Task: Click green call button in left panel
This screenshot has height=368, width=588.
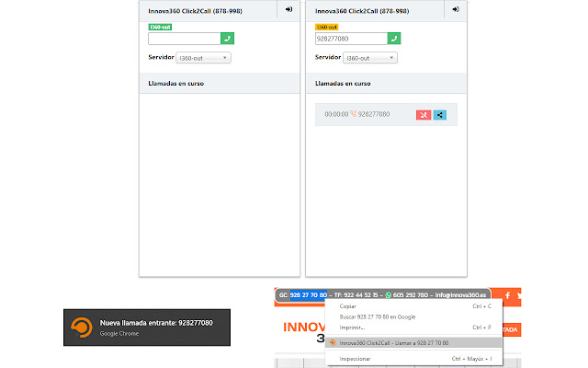Action: [x=227, y=39]
